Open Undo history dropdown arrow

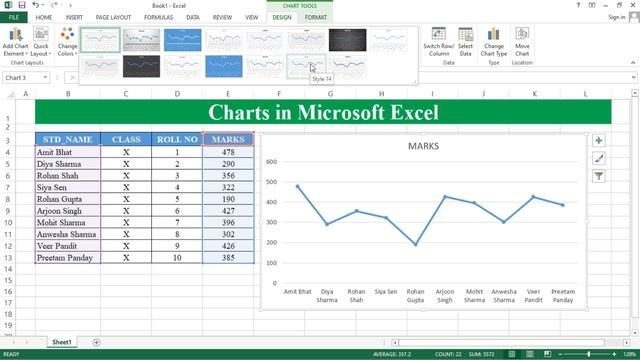tap(43, 5)
